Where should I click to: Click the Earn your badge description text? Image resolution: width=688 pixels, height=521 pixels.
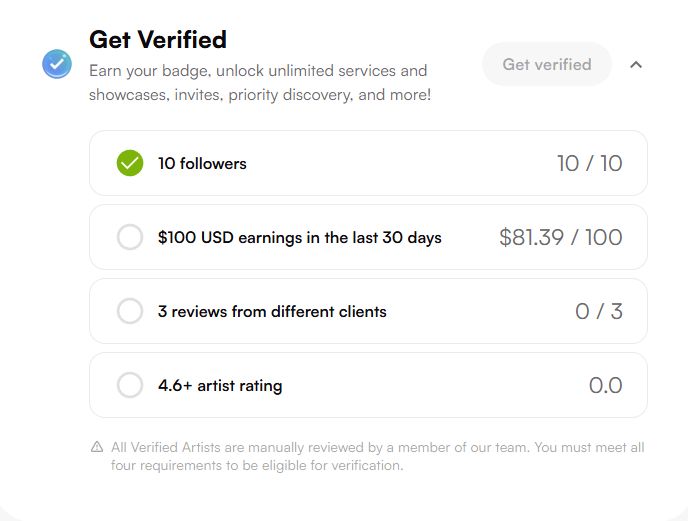(x=259, y=83)
